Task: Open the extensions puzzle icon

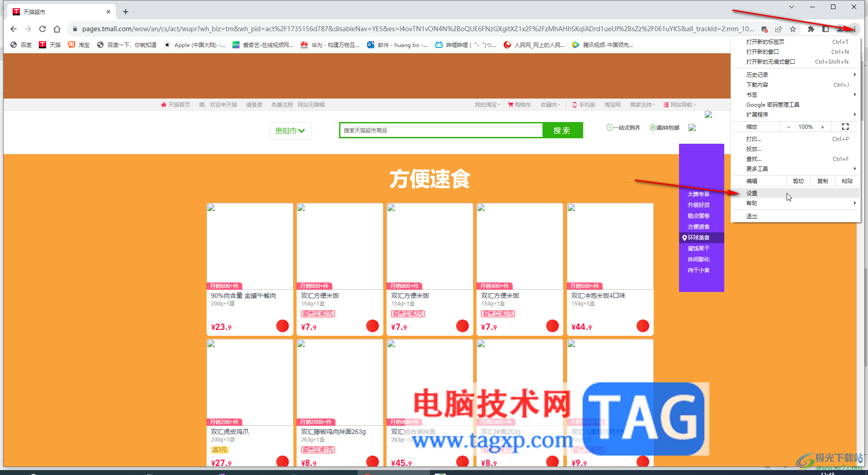Action: pyautogui.click(x=811, y=29)
